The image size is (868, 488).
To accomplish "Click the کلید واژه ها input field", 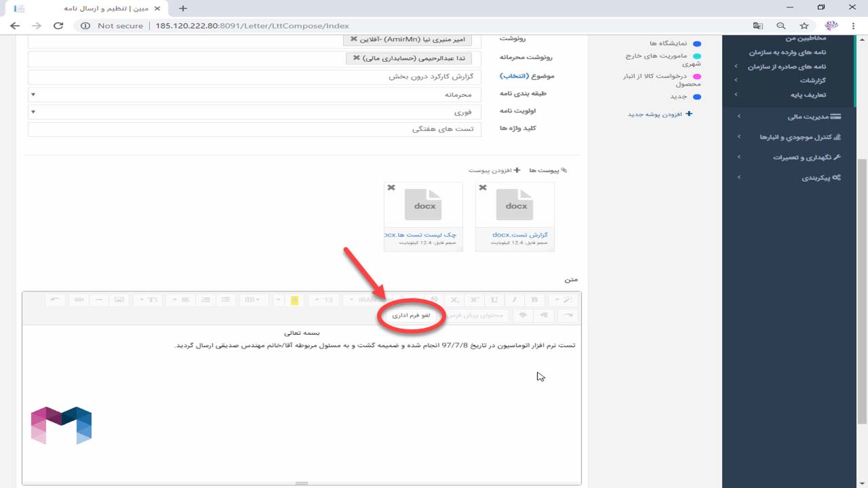I will click(x=254, y=129).
